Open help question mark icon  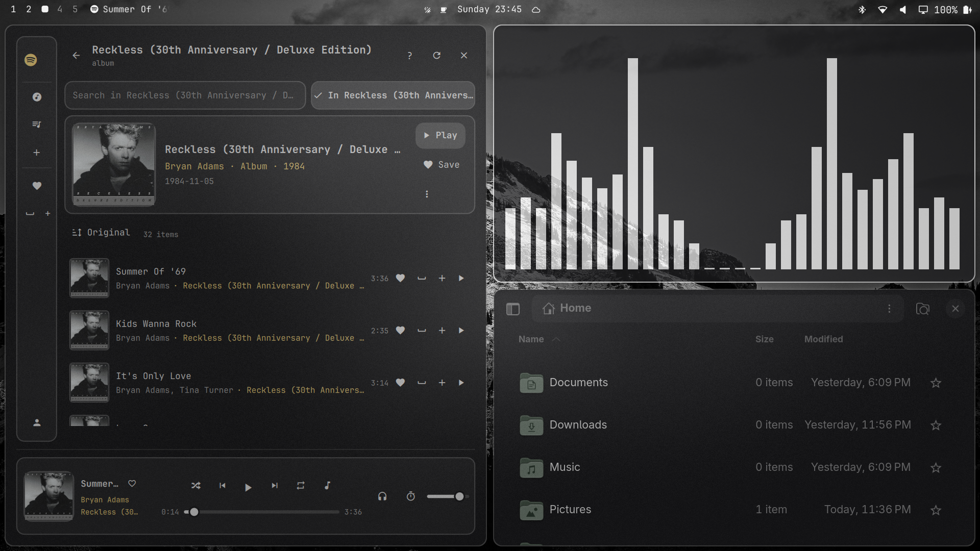[x=409, y=56]
